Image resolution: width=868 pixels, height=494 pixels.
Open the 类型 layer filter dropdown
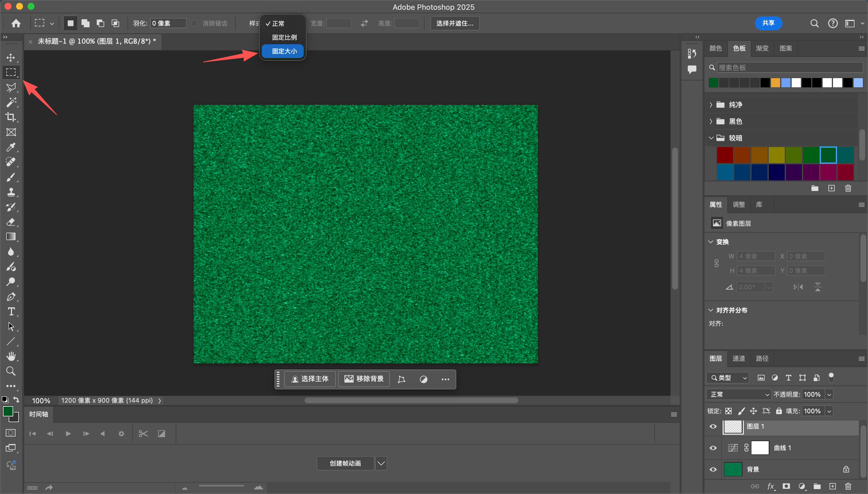point(728,378)
